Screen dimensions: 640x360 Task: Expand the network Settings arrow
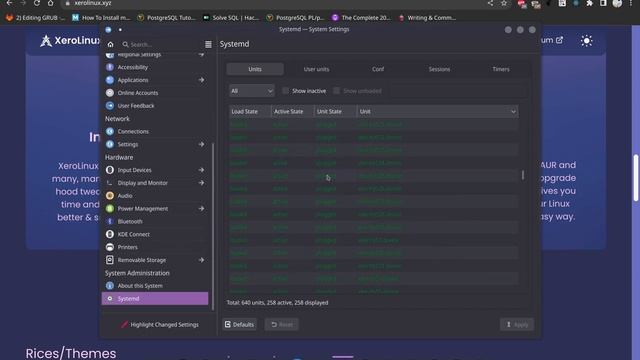(x=201, y=144)
